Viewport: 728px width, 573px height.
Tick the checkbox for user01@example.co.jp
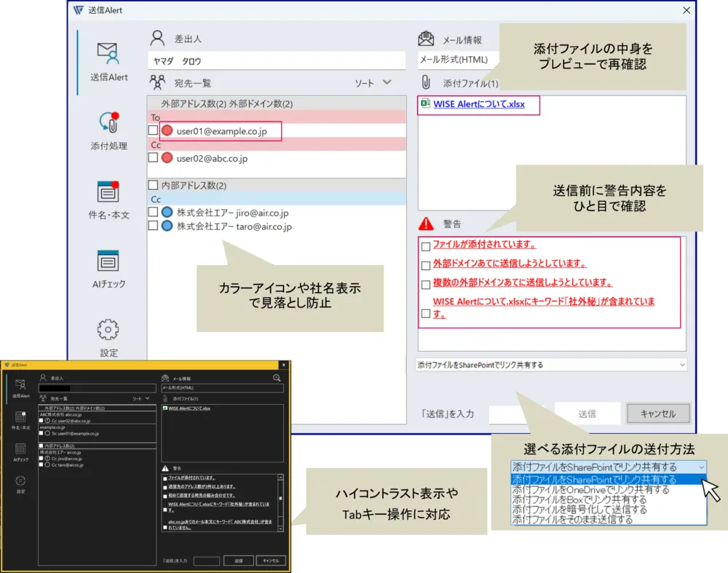pos(153,130)
